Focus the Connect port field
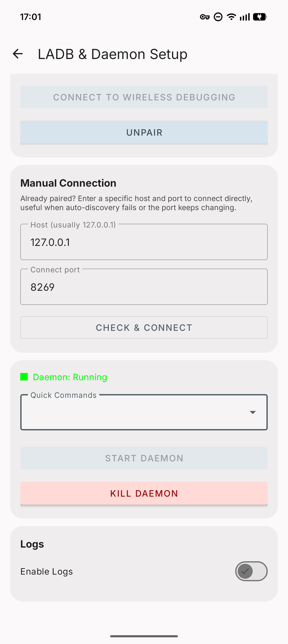Screen dimensions: 288x644 144,287
